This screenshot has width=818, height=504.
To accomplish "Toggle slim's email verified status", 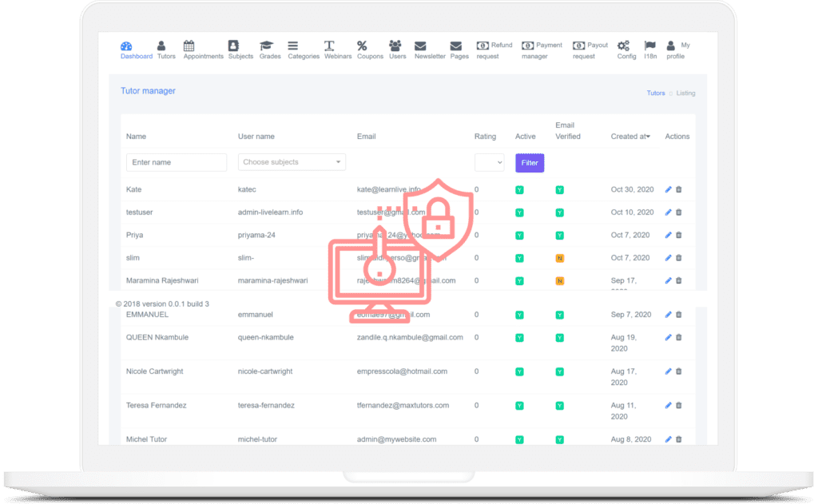I will [559, 258].
